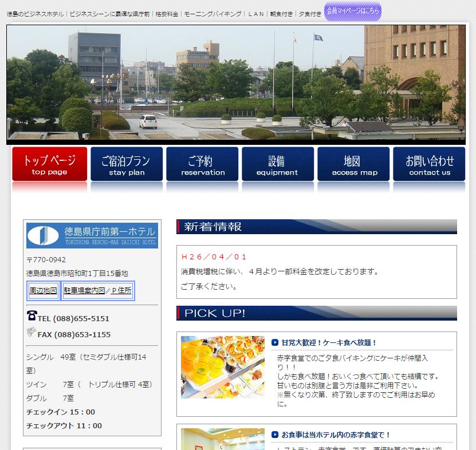
Task: Open the お食事は当ホテル内の赤字食堂で！ link
Action: [336, 435]
